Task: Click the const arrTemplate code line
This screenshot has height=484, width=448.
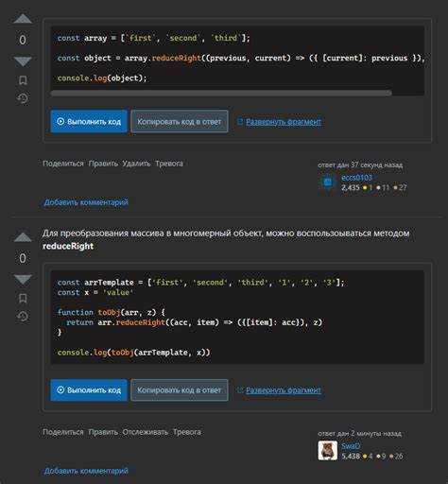Action: (x=200, y=283)
